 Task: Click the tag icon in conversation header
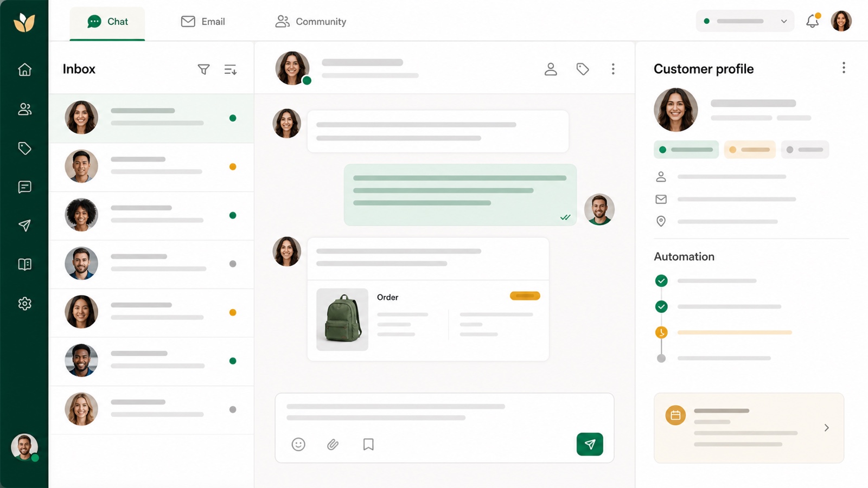(583, 69)
